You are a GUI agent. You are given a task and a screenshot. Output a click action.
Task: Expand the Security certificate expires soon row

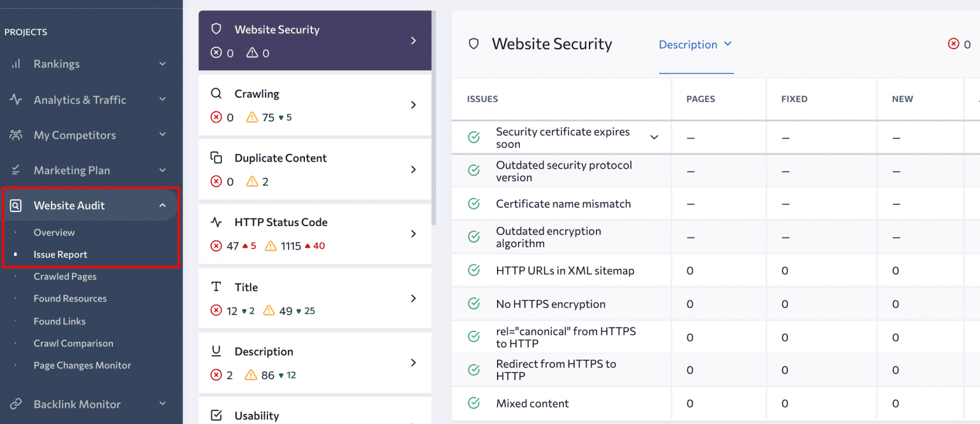pyautogui.click(x=653, y=137)
